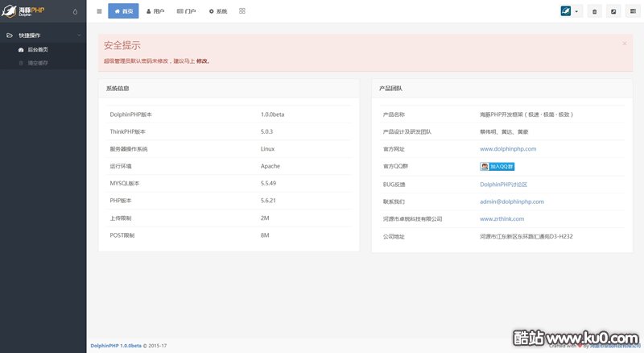Click the Apache value cell
Viewport: 644px width, 353px height.
pyautogui.click(x=270, y=166)
